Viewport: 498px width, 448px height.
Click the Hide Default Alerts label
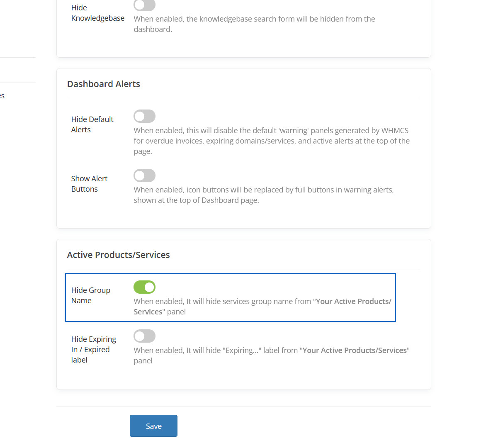(x=92, y=124)
